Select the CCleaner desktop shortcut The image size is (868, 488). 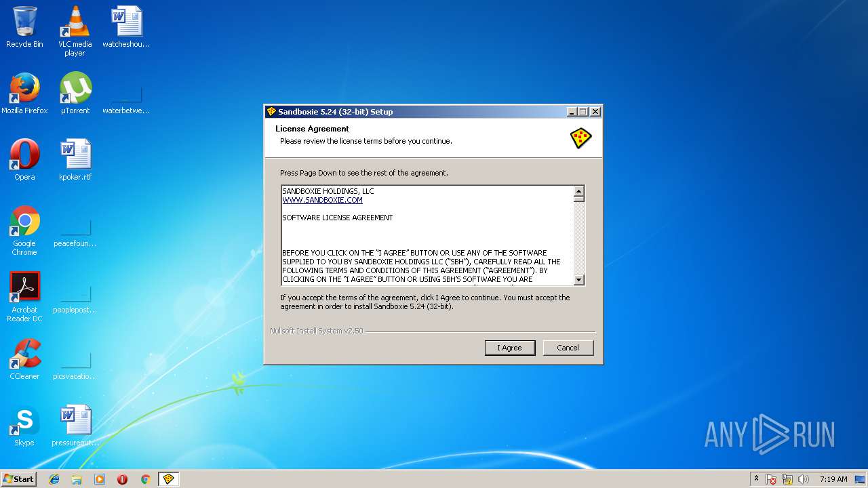tap(24, 359)
